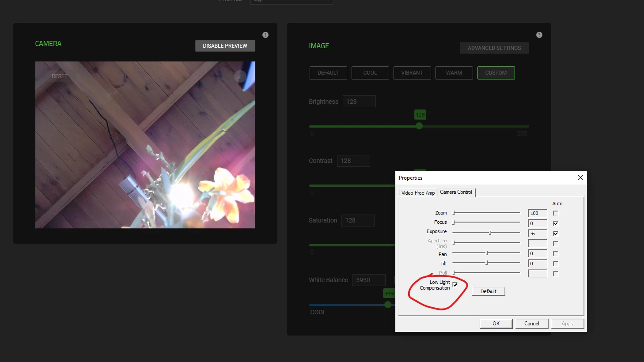This screenshot has width=644, height=362.
Task: Click the Tilt slider in Properties
Action: pos(486,263)
